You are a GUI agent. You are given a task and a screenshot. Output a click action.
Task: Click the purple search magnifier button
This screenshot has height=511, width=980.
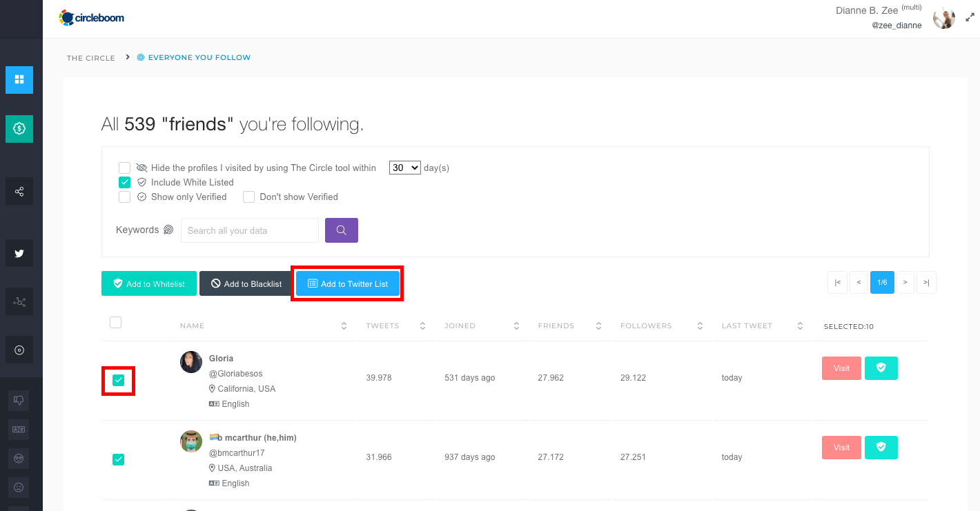click(x=342, y=230)
